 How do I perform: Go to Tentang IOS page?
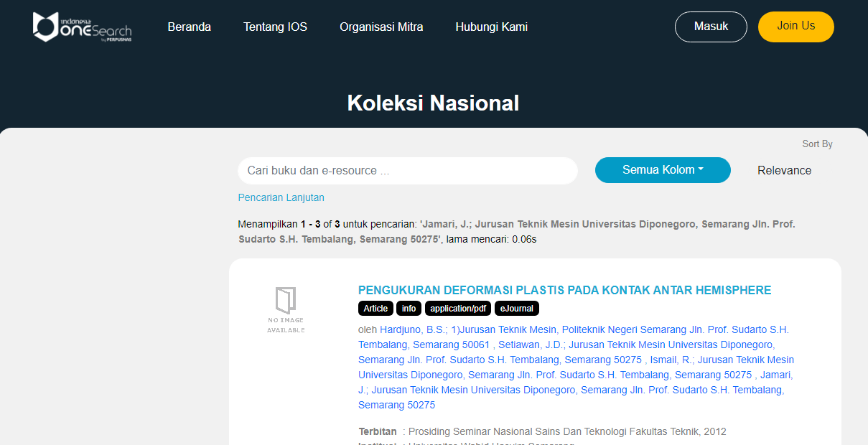coord(275,27)
